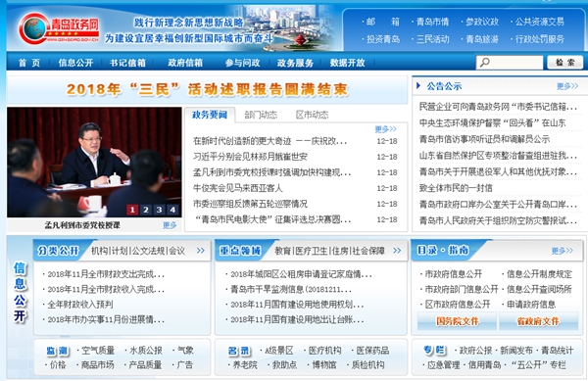Open 申请政府信息 link
This screenshot has width=588, height=381.
point(531,305)
